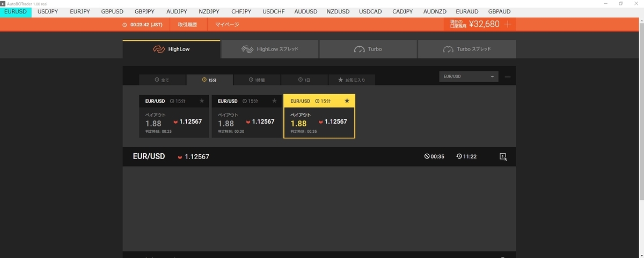644x258 pixels.
Task: Favorite the 00:30 option with star
Action: click(274, 101)
